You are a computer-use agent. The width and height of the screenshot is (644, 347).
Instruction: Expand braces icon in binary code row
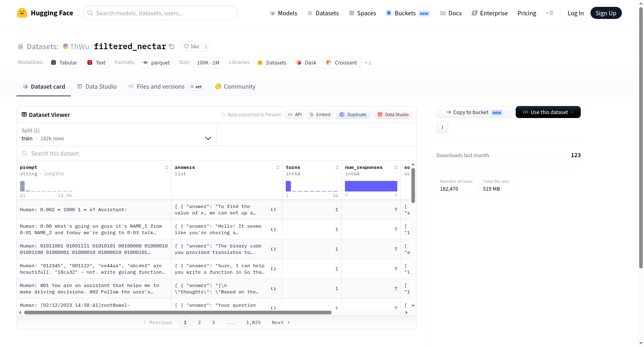(x=273, y=249)
